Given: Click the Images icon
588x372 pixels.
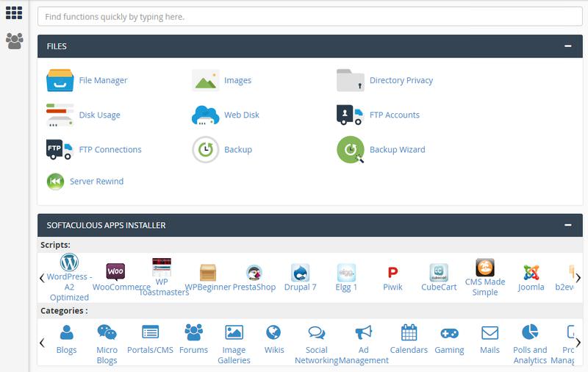Looking at the screenshot, I should click(x=206, y=80).
